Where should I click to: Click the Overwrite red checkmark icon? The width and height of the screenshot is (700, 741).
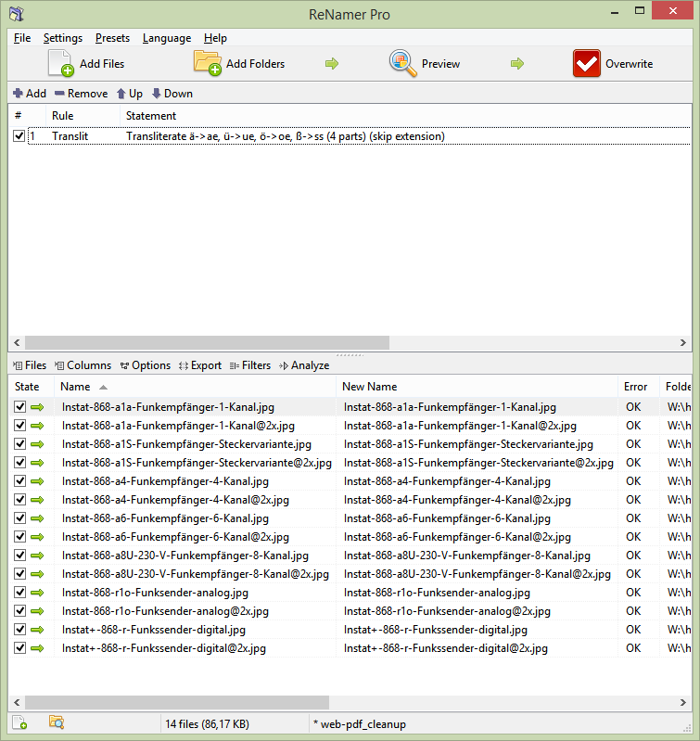coord(586,63)
